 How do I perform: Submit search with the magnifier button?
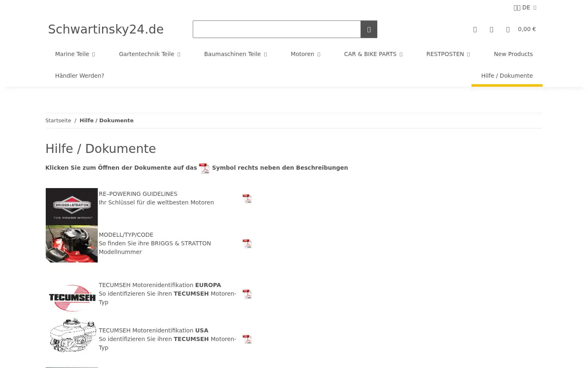[369, 29]
